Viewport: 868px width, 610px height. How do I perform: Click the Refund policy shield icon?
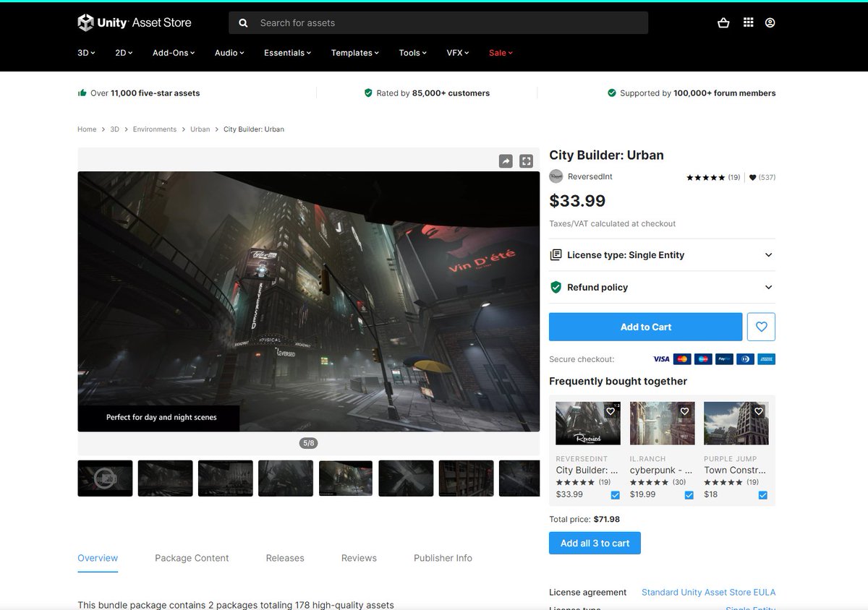(556, 287)
